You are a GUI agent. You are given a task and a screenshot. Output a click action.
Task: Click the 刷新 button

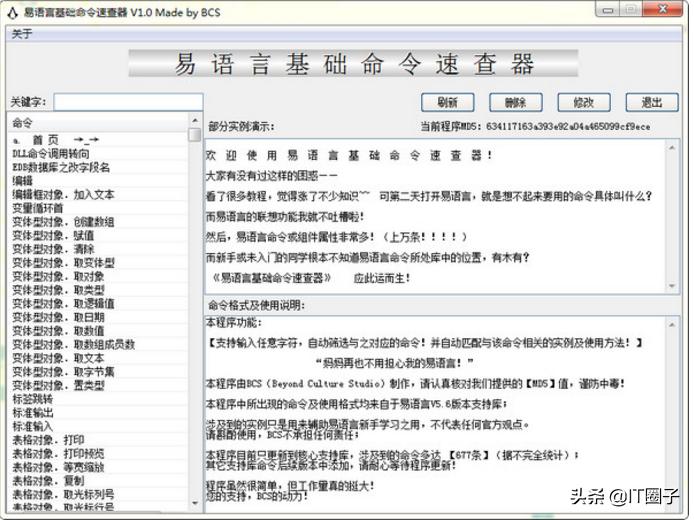[447, 102]
